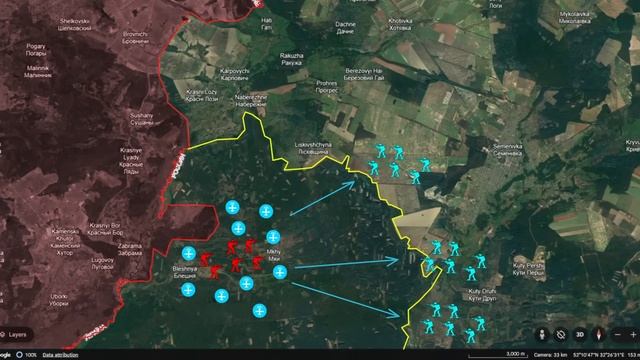Click the Karpovychi label
The width and height of the screenshot is (640, 360).
coord(234,74)
